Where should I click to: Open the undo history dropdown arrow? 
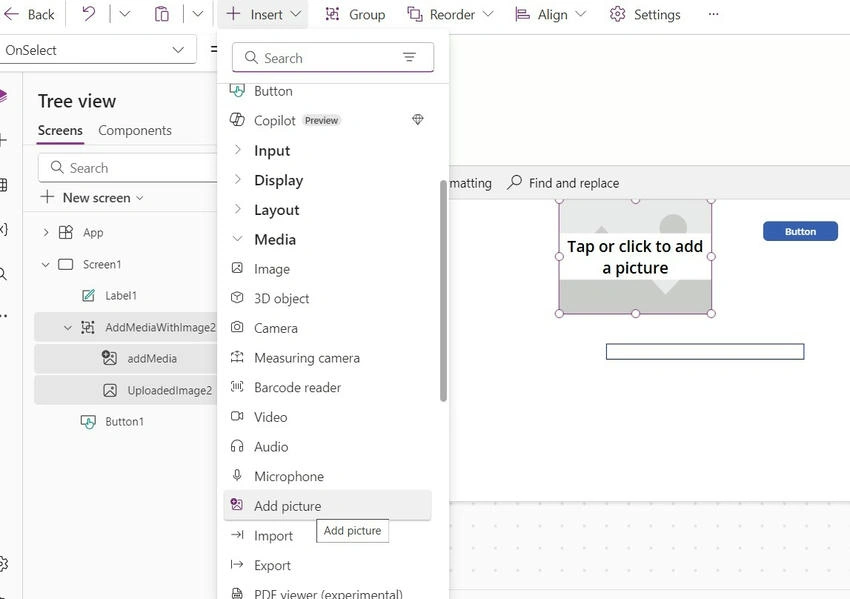125,14
